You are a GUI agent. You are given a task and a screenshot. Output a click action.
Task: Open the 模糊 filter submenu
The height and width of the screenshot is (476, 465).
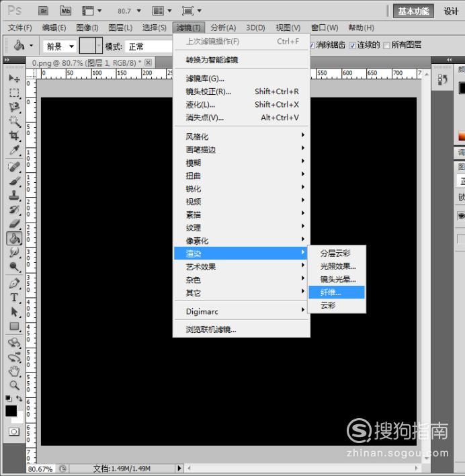pos(241,163)
